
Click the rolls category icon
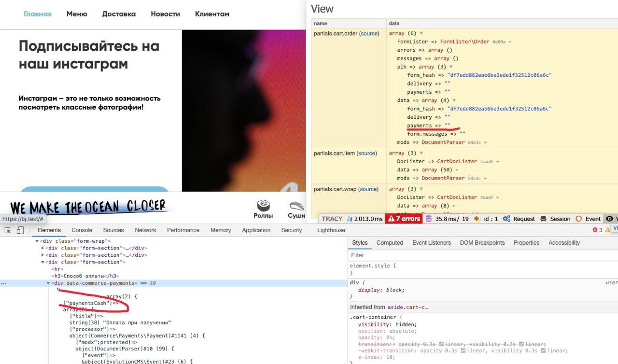tap(264, 206)
